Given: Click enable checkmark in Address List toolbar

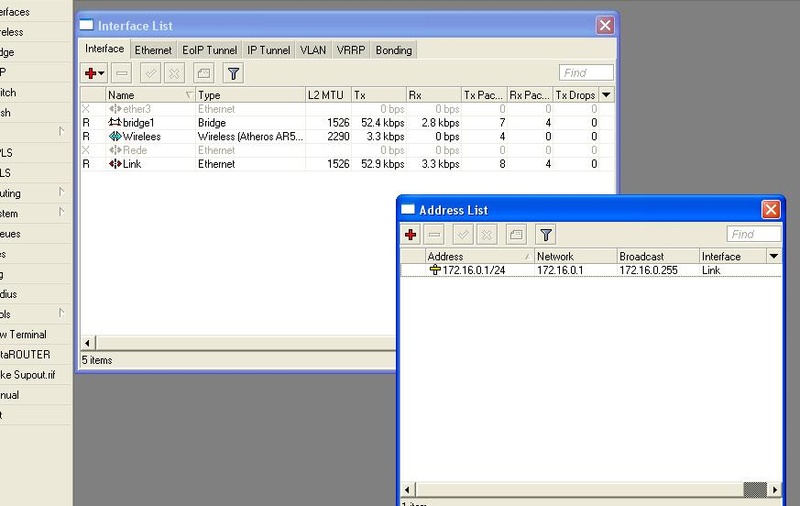Looking at the screenshot, I should (x=463, y=235).
